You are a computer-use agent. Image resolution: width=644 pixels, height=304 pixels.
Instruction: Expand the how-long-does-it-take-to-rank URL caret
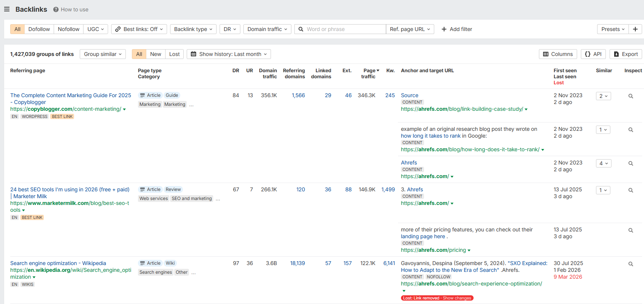click(x=543, y=150)
